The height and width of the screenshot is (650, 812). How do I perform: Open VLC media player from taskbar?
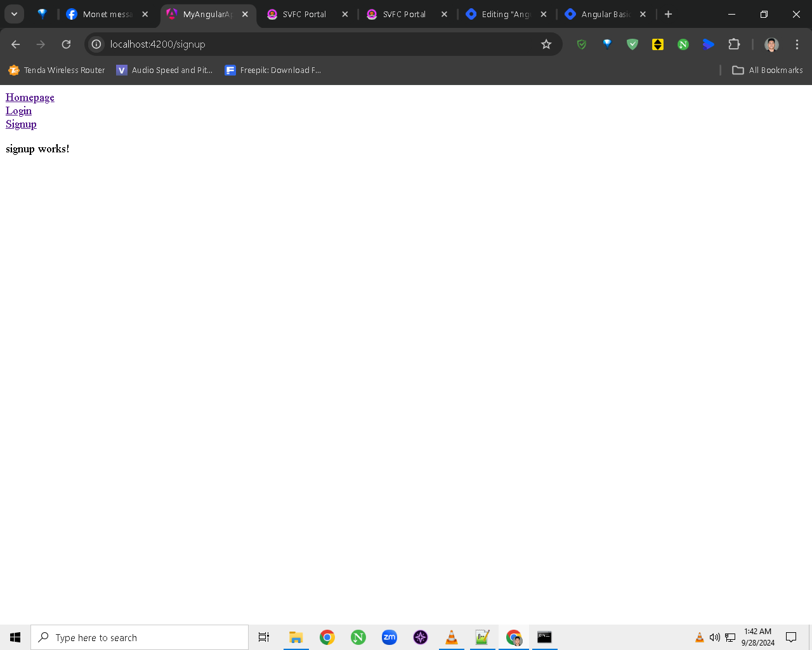pos(452,637)
